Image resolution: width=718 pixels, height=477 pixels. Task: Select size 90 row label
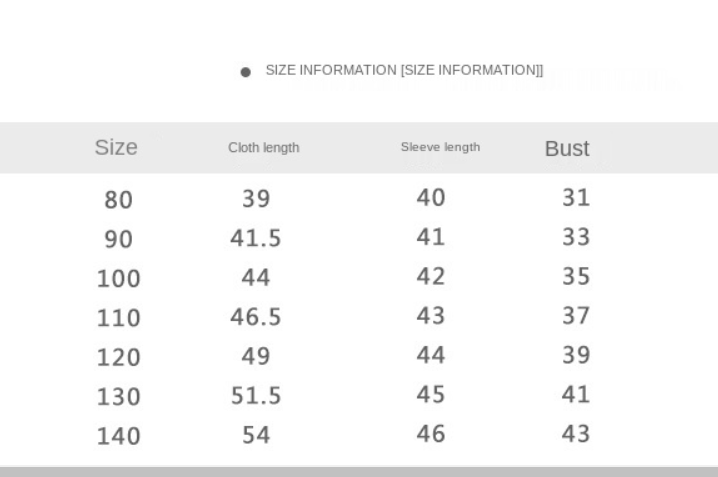coord(119,239)
